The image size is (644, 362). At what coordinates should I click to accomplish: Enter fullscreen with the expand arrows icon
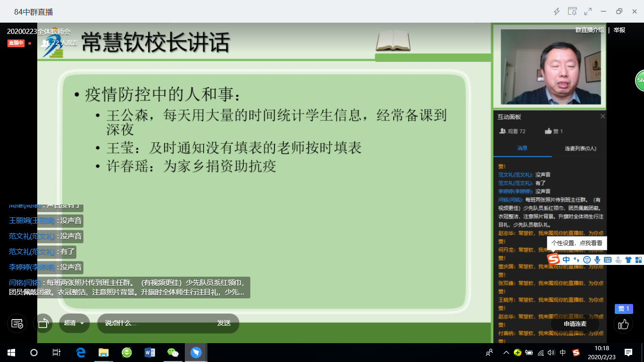pyautogui.click(x=588, y=11)
